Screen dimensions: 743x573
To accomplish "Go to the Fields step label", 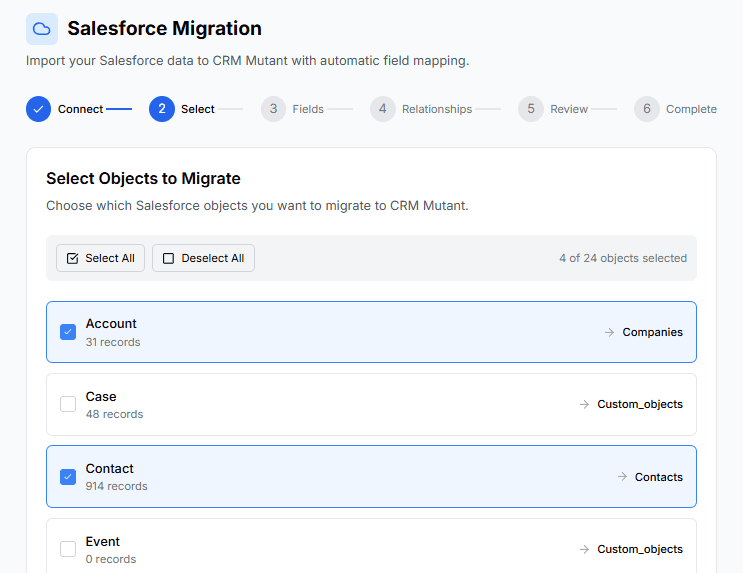I will (308, 109).
